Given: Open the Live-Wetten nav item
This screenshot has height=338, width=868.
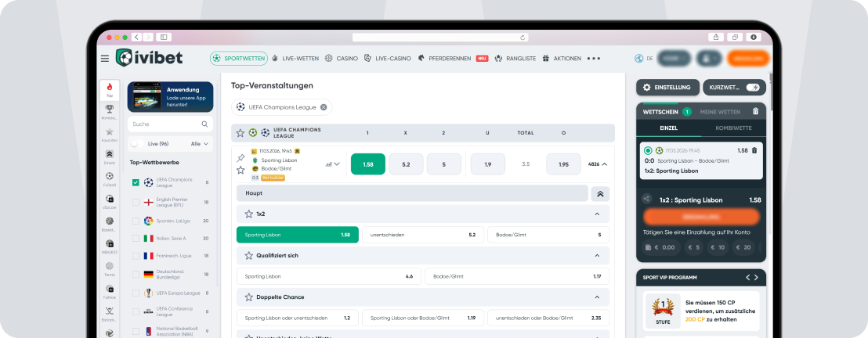Looking at the screenshot, I should point(295,58).
